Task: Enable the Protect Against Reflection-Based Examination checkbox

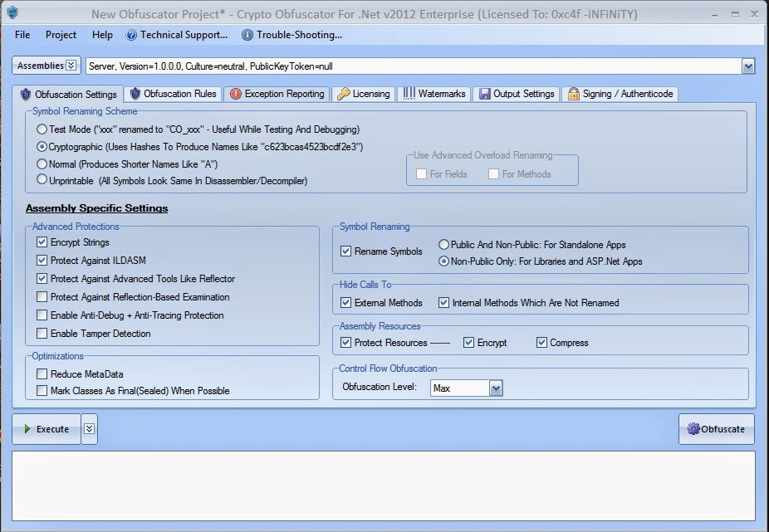Action: (42, 297)
